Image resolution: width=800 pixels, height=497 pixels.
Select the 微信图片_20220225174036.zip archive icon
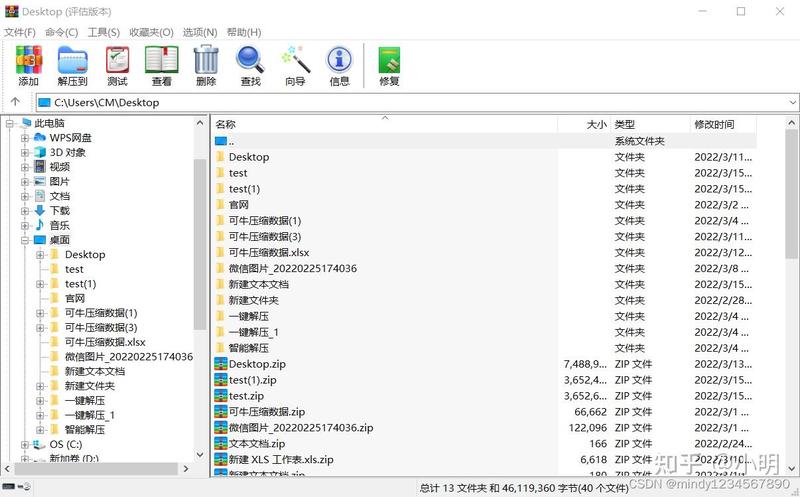221,428
